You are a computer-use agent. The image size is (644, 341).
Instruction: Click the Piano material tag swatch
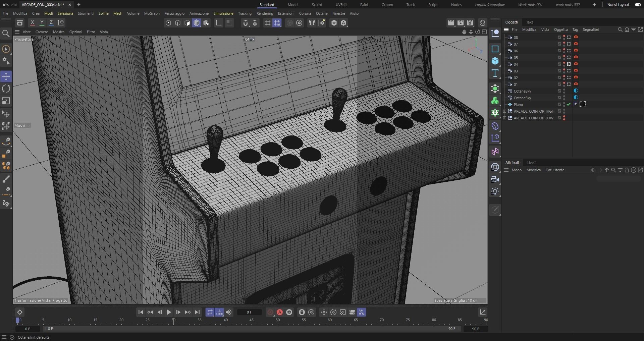[583, 104]
